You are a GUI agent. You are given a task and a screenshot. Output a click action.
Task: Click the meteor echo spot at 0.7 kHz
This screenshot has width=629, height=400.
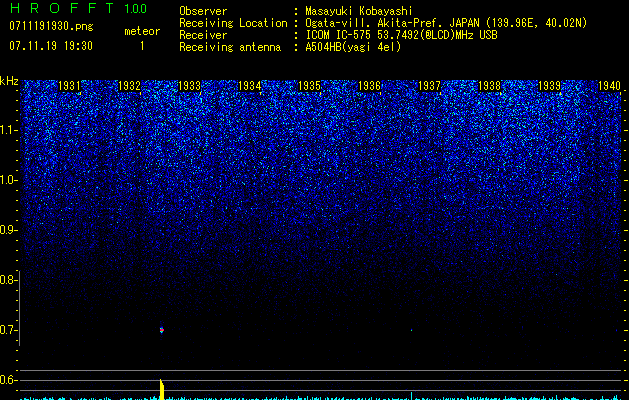point(162,330)
